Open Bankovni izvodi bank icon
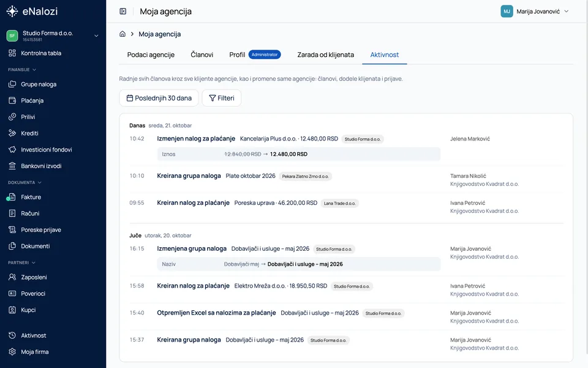The height and width of the screenshot is (368, 588). [12, 166]
